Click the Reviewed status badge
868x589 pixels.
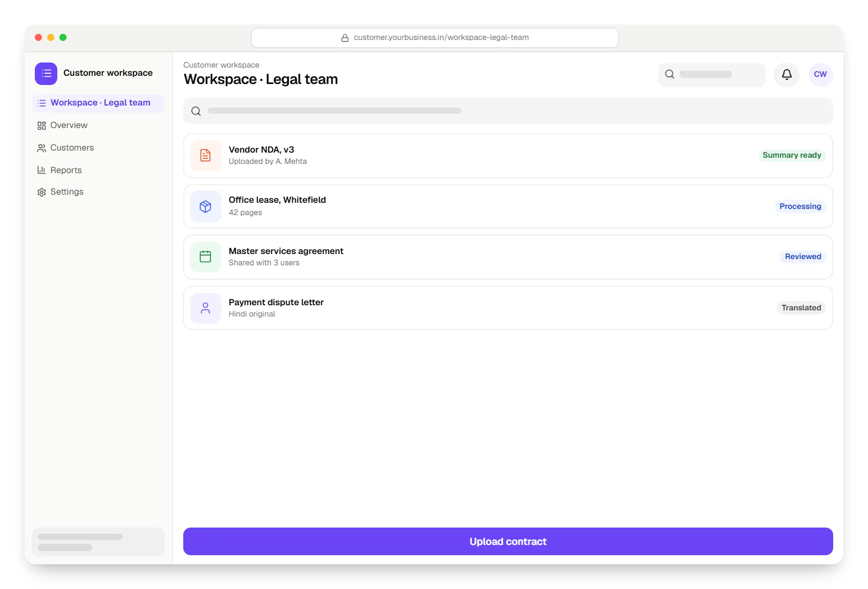802,257
